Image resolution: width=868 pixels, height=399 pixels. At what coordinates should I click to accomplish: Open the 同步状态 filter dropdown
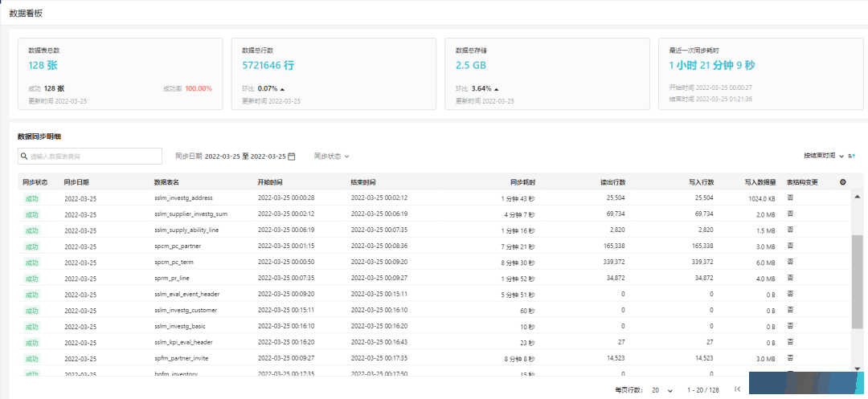(332, 157)
